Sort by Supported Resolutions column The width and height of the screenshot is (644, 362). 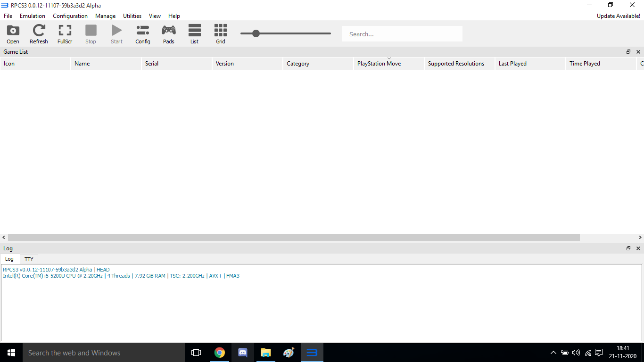460,64
